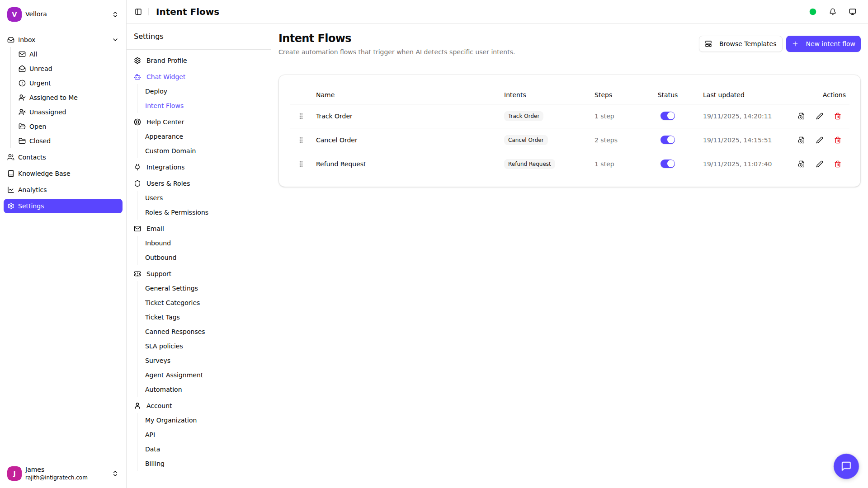This screenshot has height=488, width=868.
Task: Open Inbound email settings
Action: point(158,243)
